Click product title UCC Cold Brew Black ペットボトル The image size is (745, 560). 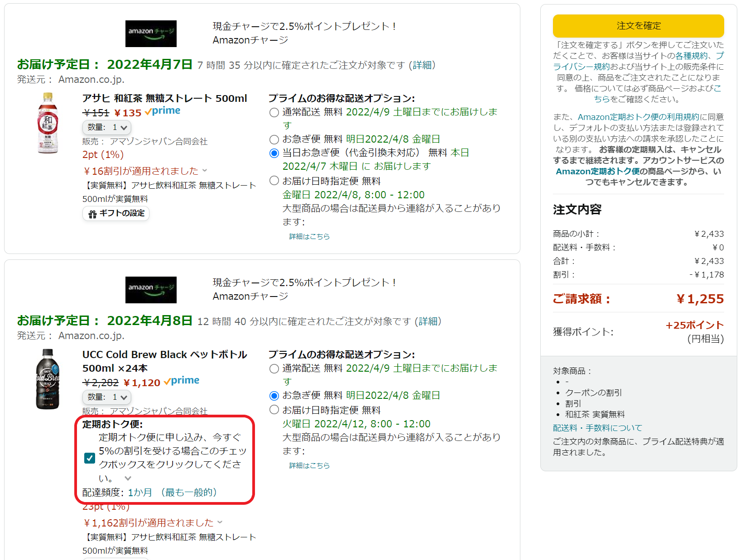point(165,361)
